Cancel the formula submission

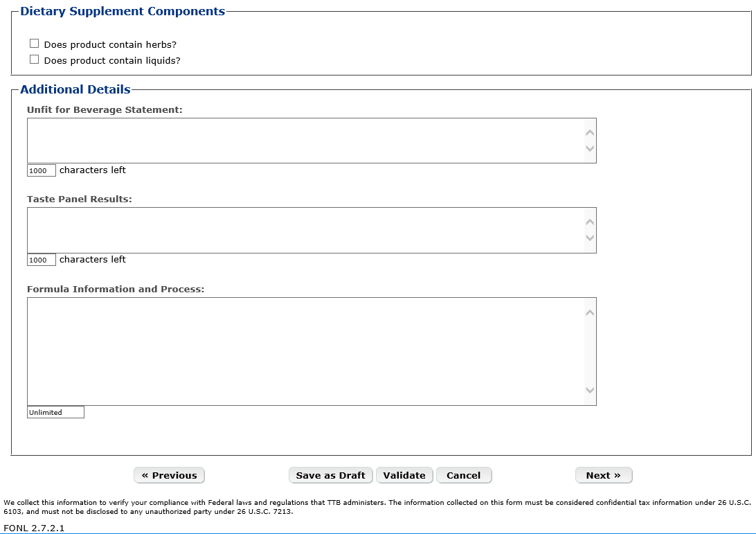tap(463, 475)
